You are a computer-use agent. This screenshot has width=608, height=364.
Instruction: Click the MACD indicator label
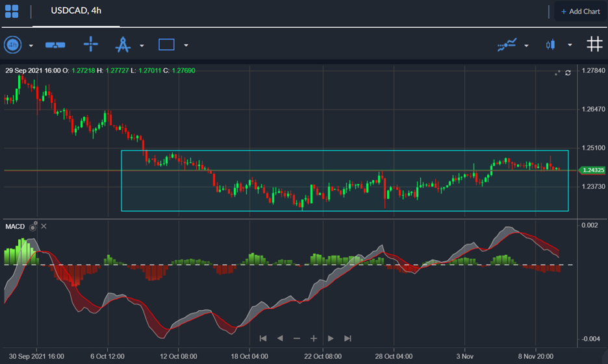[15, 226]
